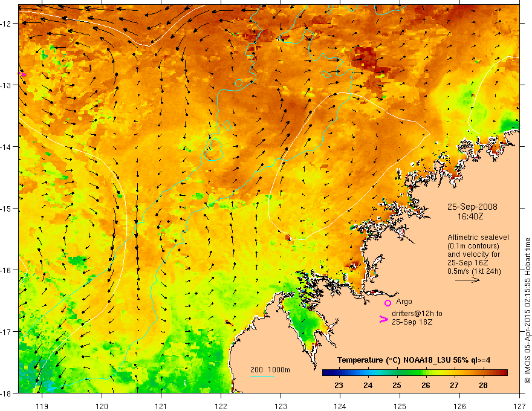Screen dimensions: 532x411
Task: Click the magenta drifter marker near -13 latitude
Action: [x=22, y=74]
